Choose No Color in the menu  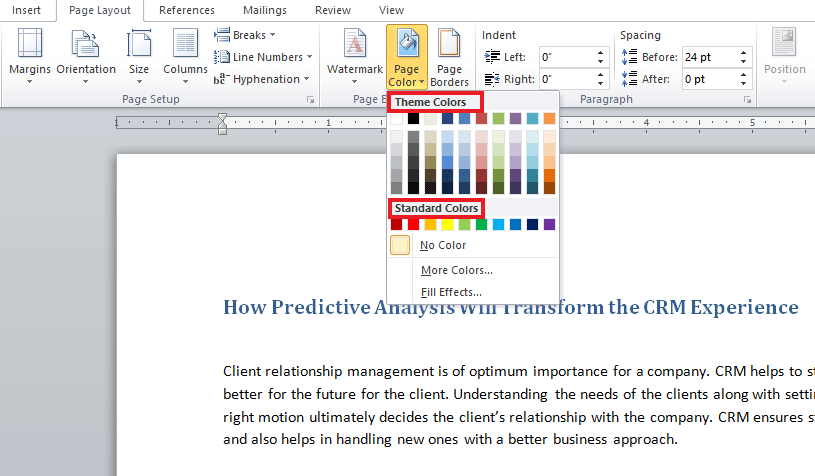point(473,245)
